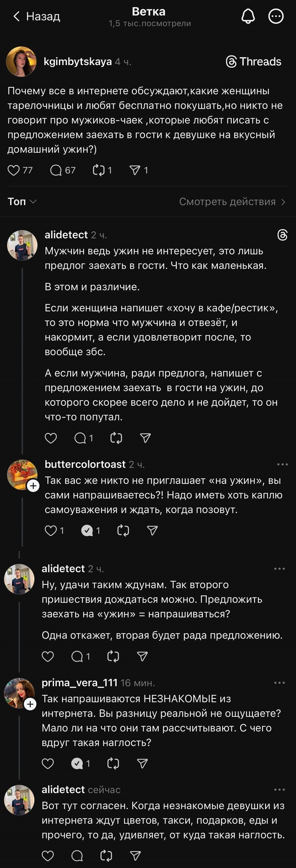
Task: Open the Топ sorting dropdown
Action: click(x=22, y=202)
